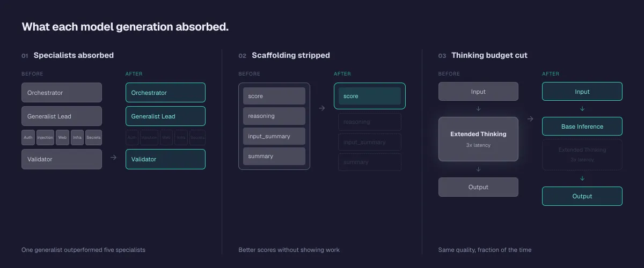Click the gray Input box under Thinking BEFORE

pyautogui.click(x=478, y=92)
